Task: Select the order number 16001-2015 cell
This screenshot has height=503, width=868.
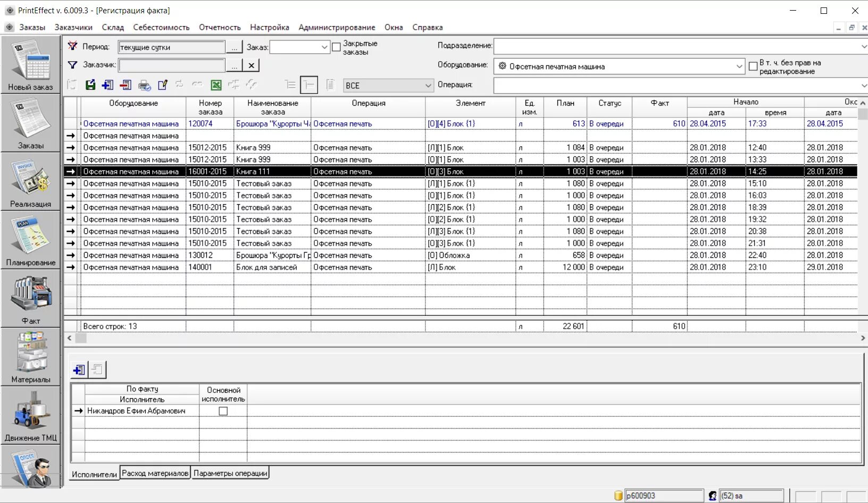Action: 210,172
